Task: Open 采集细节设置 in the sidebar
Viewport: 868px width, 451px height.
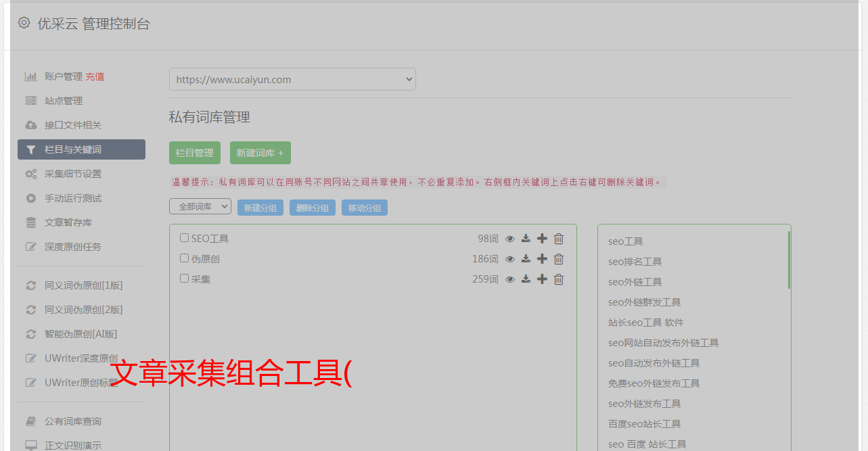Action: point(73,174)
